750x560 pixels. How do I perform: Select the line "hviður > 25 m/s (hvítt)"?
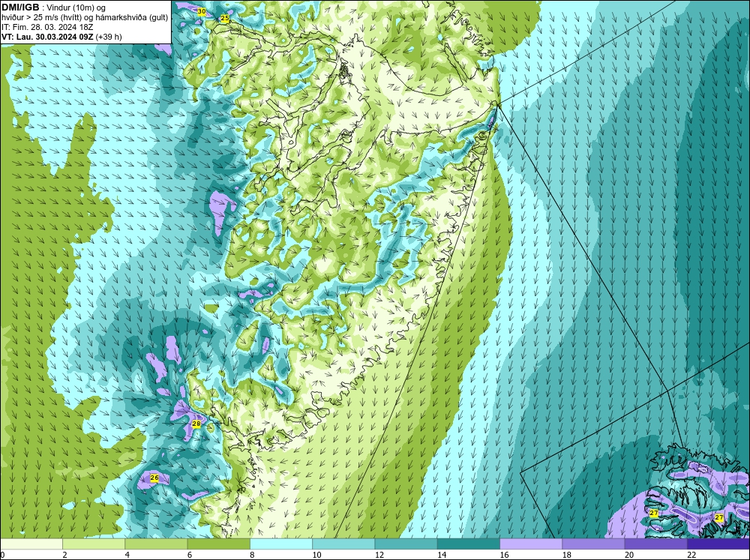(x=40, y=18)
